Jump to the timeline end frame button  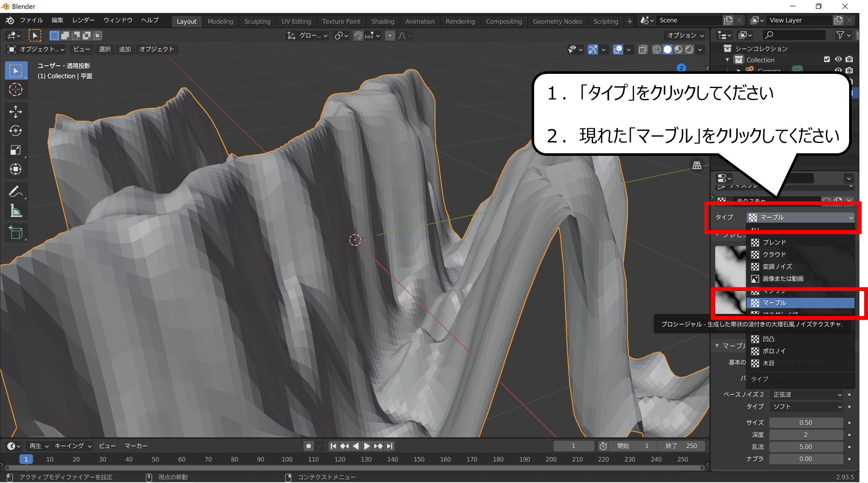click(x=389, y=446)
